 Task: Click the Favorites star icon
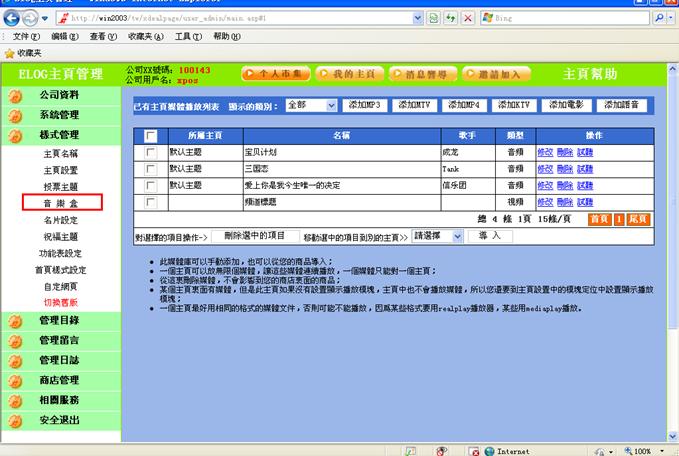(x=9, y=52)
